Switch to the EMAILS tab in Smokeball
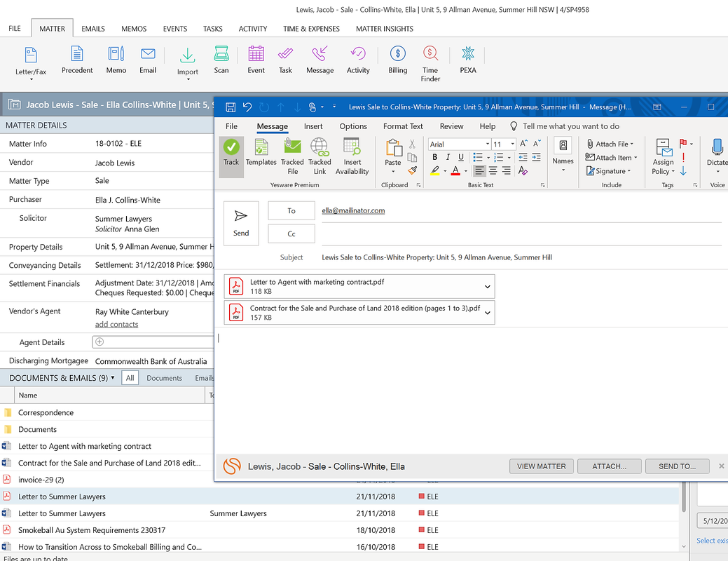Screen dimensions: 728x561 click(93, 29)
